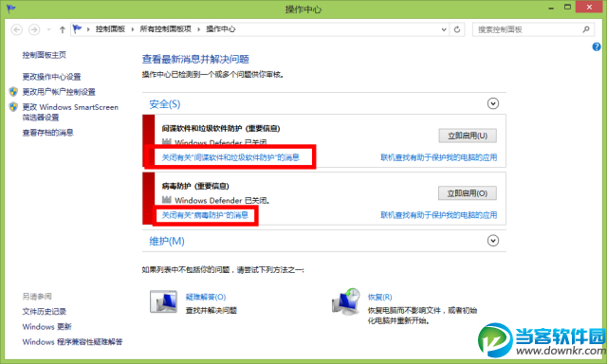The height and width of the screenshot is (364, 607).
Task: Click 立即启用(O) for virus protection
Action: (468, 193)
